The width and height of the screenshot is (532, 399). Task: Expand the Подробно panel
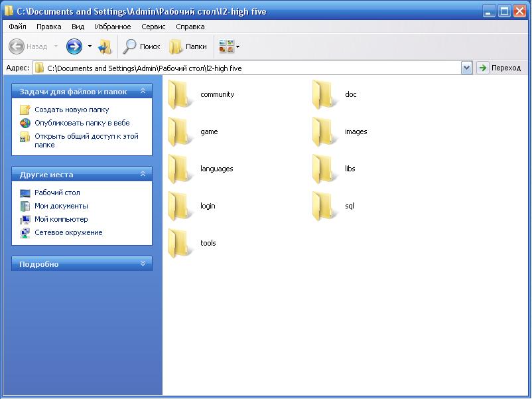(143, 264)
